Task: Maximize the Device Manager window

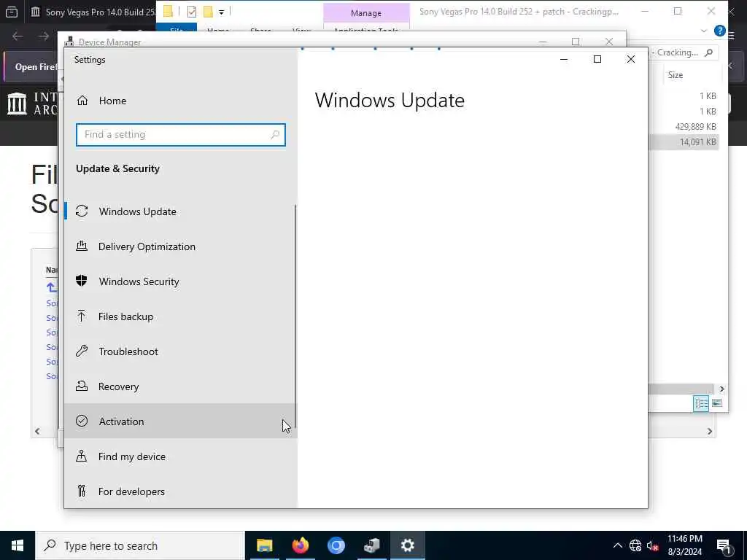Action: (576, 42)
